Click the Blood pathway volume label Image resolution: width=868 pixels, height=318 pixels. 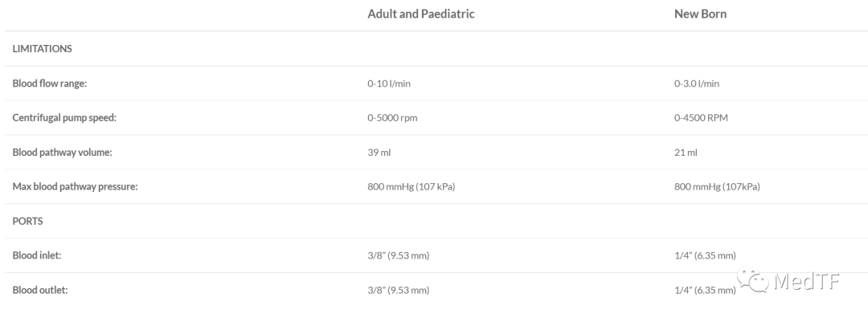click(62, 152)
